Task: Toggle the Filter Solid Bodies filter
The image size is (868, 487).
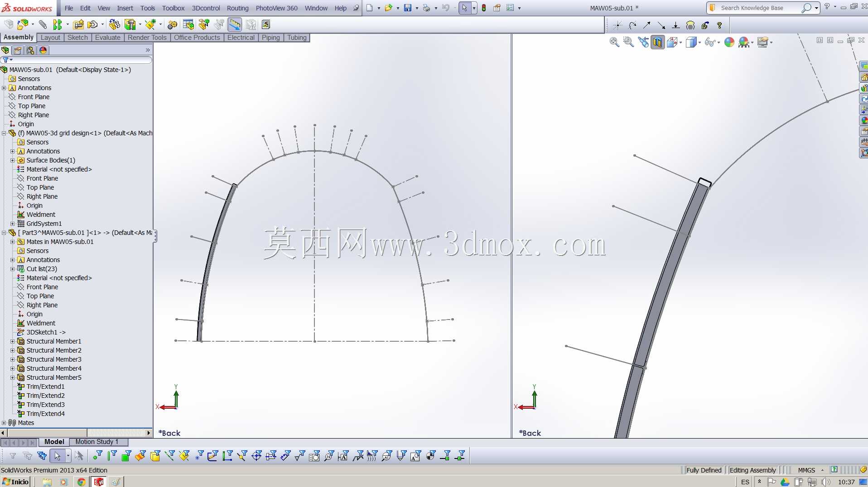Action: [155, 455]
